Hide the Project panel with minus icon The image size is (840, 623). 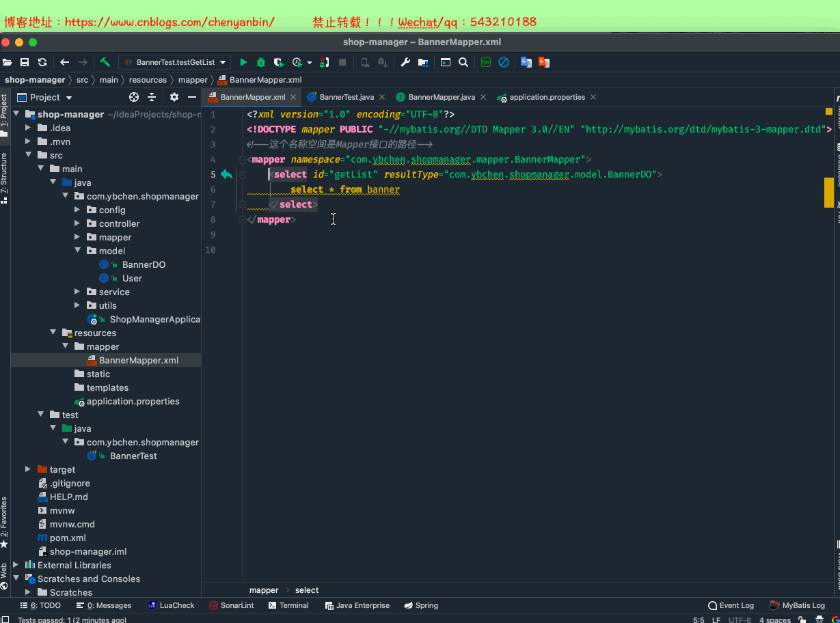tap(191, 97)
